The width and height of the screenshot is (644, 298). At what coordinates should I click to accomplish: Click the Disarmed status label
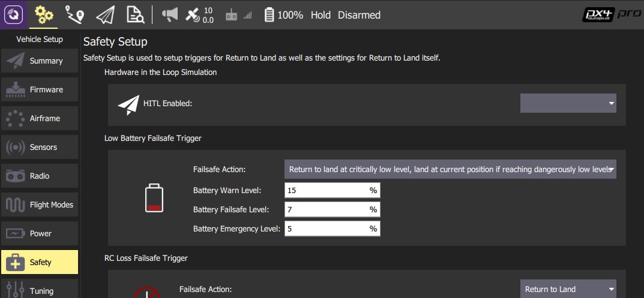coord(359,15)
